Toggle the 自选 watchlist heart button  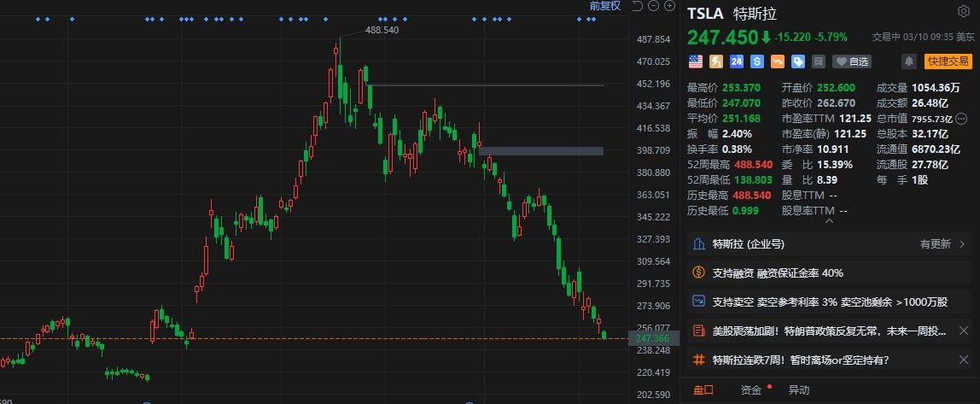(x=852, y=61)
